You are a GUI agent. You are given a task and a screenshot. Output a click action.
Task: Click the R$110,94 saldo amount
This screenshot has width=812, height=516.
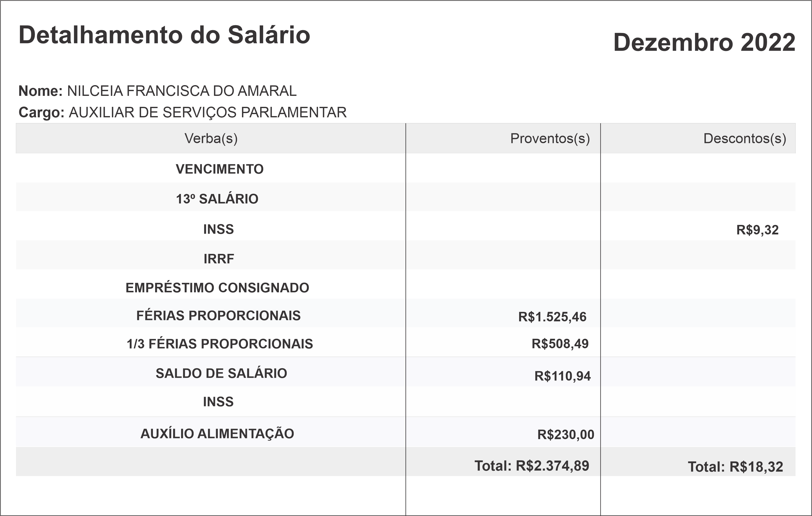click(563, 376)
